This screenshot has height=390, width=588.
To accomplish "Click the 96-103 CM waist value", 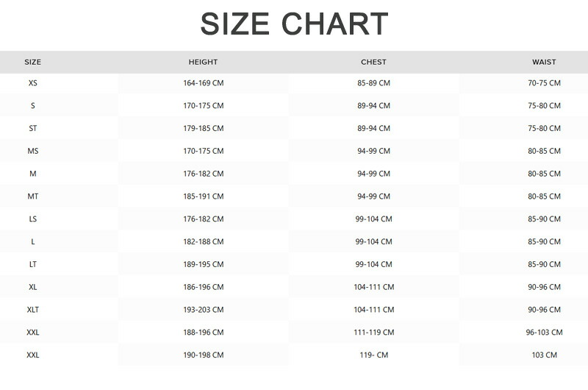I will 544,333.
